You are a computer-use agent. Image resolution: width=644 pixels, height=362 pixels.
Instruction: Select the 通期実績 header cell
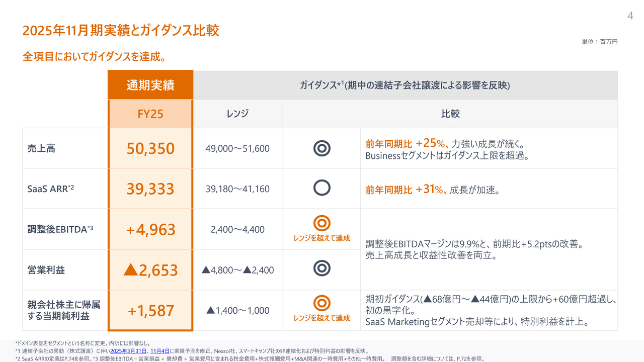150,85
